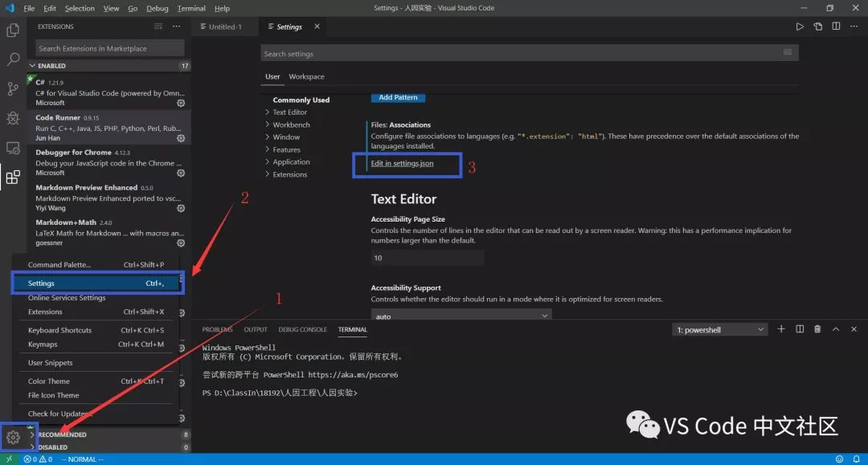Image resolution: width=868 pixels, height=465 pixels.
Task: Choose Settings from the gear menu
Action: (96, 283)
